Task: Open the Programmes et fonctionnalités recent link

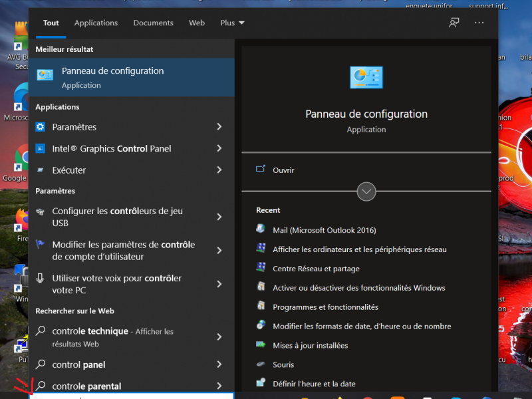Action: (x=325, y=307)
